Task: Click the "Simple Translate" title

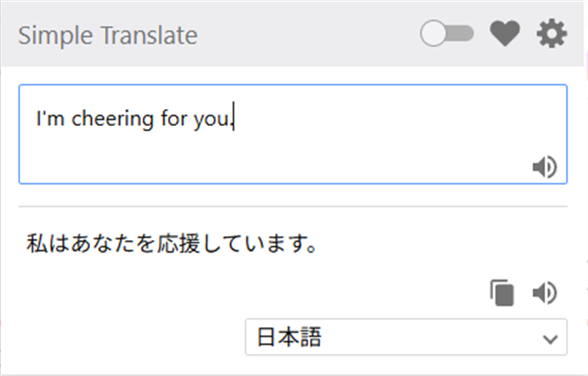Action: (x=108, y=36)
